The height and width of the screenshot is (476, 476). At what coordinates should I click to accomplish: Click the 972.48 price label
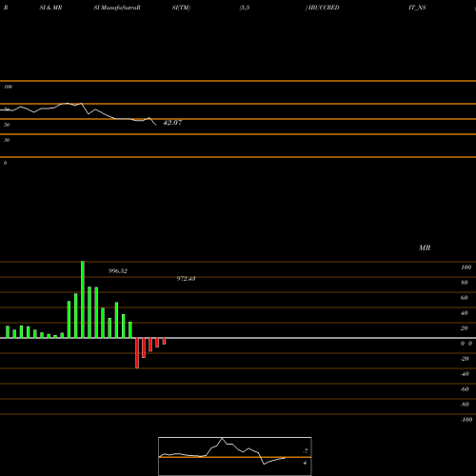tap(186, 279)
